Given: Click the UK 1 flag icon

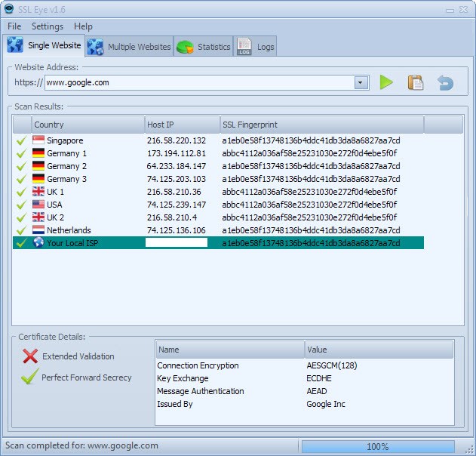Looking at the screenshot, I should [38, 192].
